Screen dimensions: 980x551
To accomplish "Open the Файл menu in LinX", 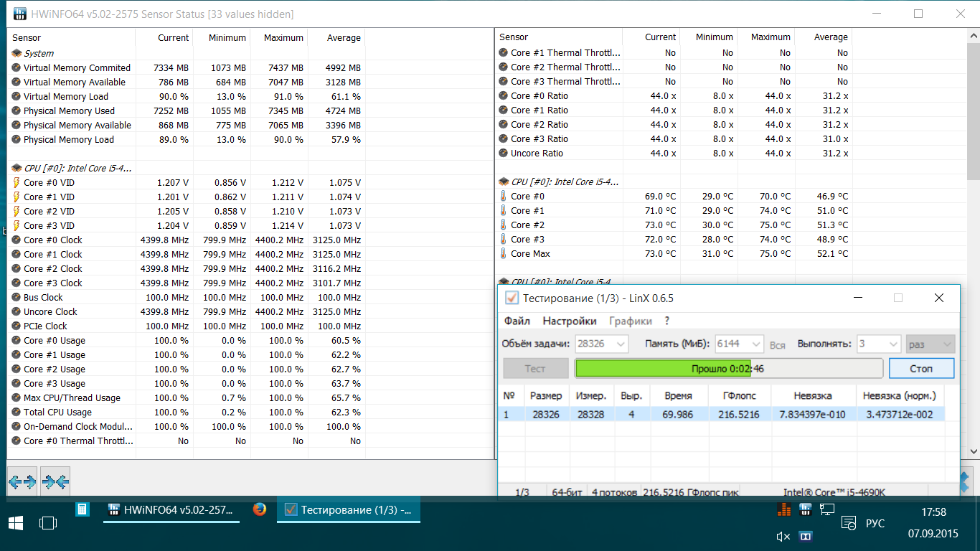I will (517, 321).
